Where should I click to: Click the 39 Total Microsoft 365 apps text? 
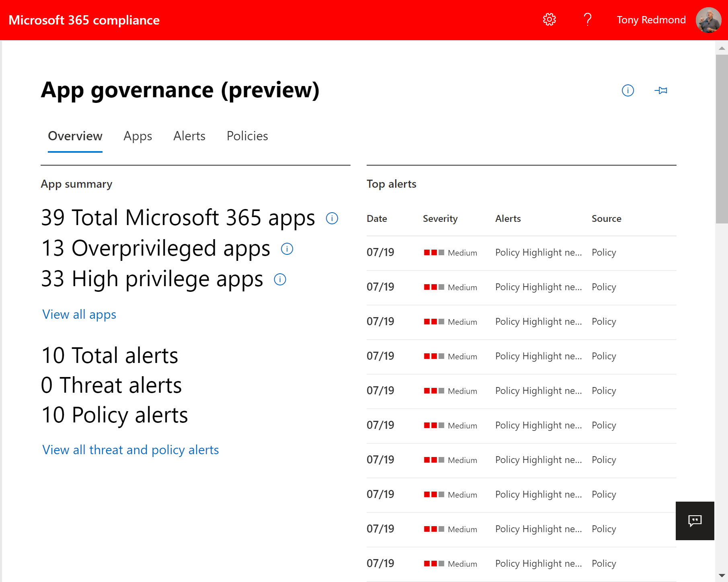click(x=178, y=218)
